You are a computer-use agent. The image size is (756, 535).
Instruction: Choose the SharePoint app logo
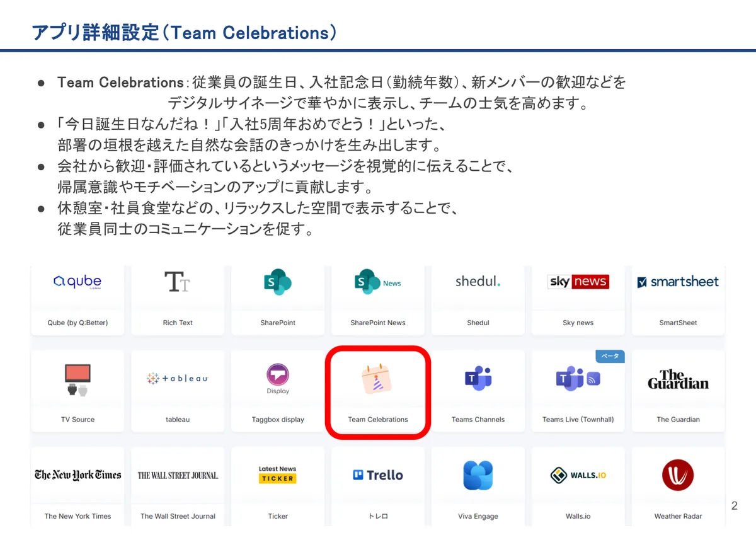tap(278, 282)
